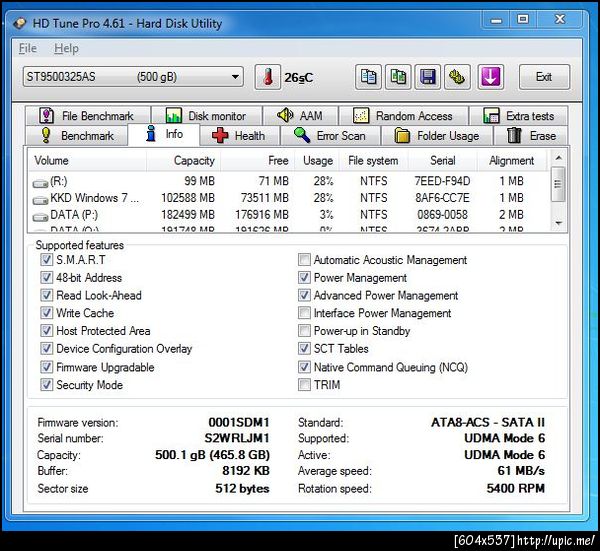
Task: Toggle the TRIM checkbox
Action: (x=304, y=385)
